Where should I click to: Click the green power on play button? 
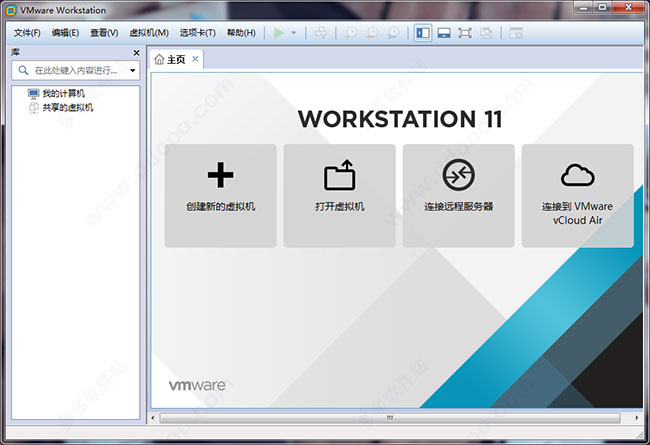coord(279,33)
